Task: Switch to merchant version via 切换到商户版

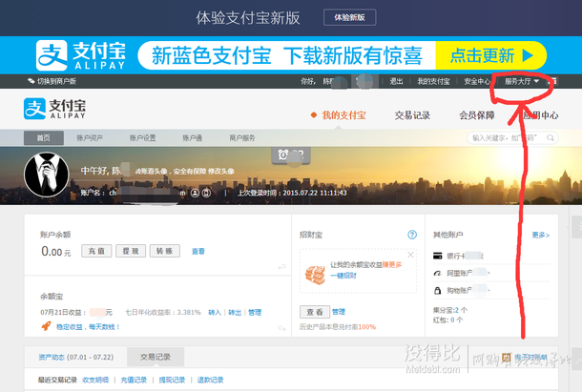Action: click(x=52, y=81)
